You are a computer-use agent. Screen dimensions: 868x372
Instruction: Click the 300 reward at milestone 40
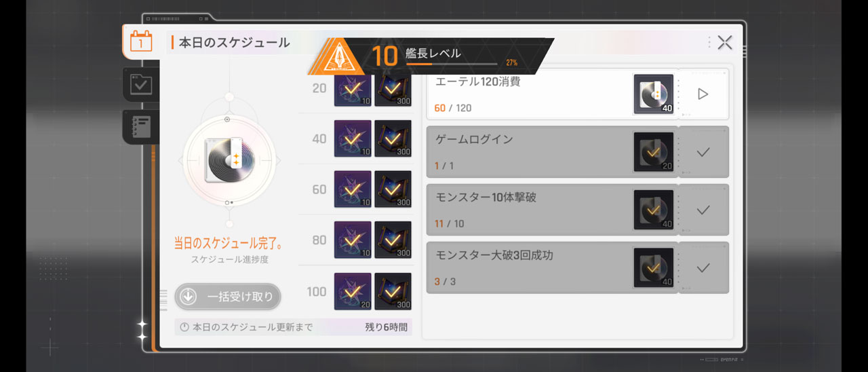pyautogui.click(x=393, y=138)
